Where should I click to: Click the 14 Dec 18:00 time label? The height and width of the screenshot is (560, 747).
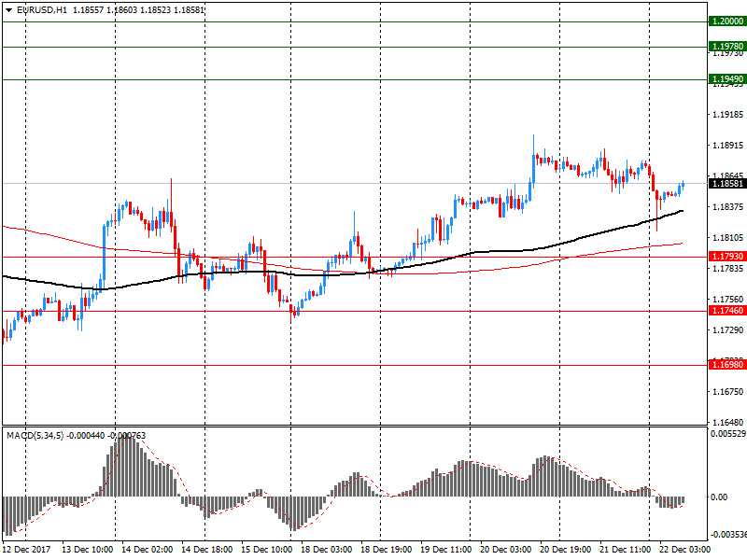tap(206, 549)
